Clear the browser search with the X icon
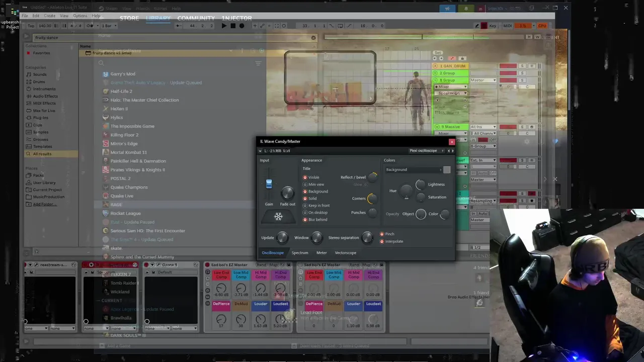The image size is (644, 362). pos(313,38)
